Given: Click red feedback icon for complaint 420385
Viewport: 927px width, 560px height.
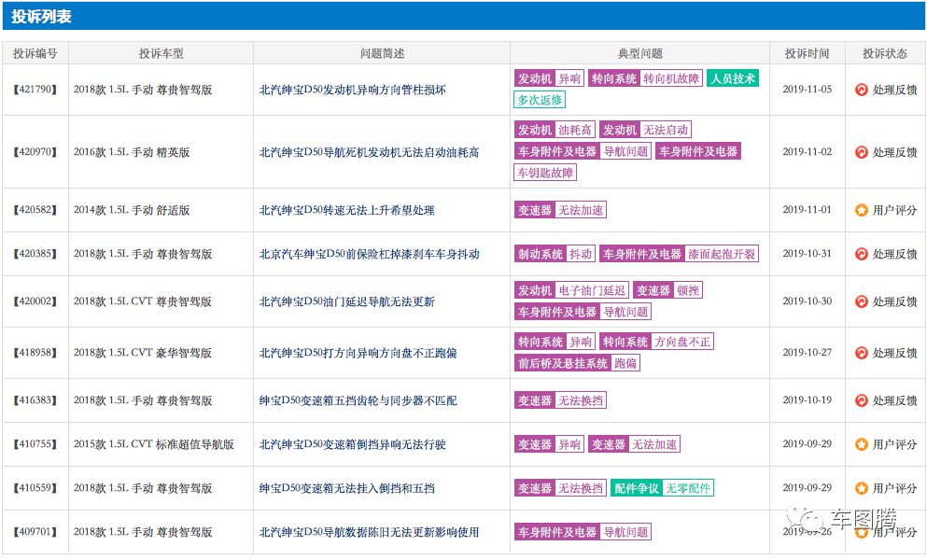Looking at the screenshot, I should point(862,254).
